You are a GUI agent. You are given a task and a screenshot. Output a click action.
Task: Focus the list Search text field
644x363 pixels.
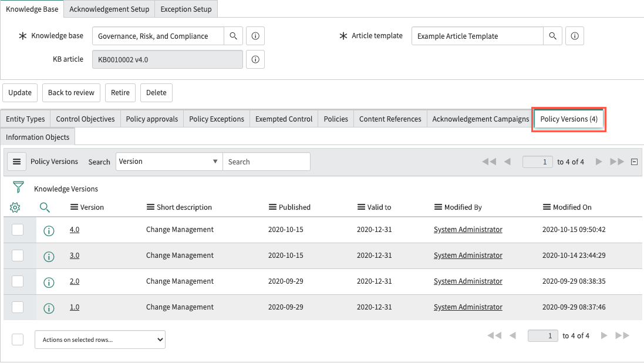(267, 162)
